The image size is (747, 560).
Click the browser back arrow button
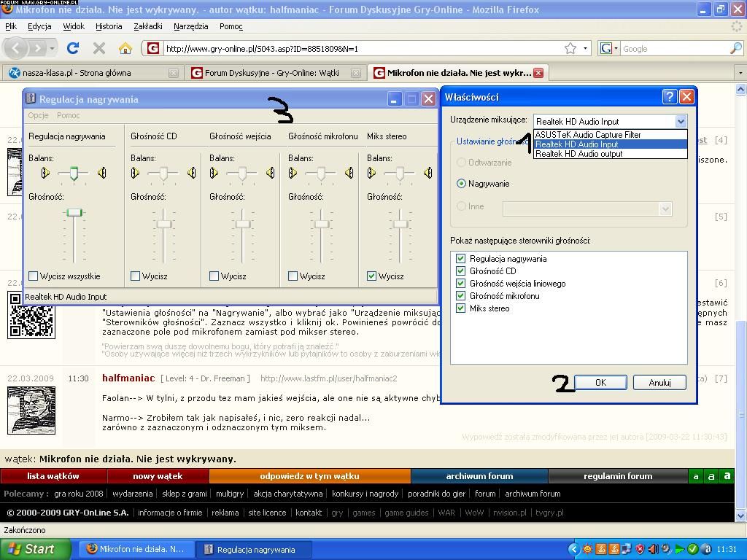(x=17, y=48)
